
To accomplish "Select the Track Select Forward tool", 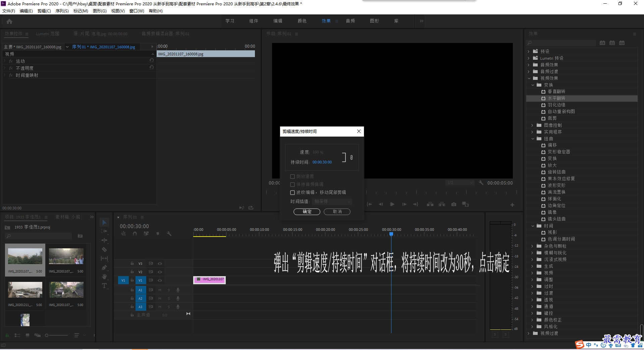I will (104, 231).
